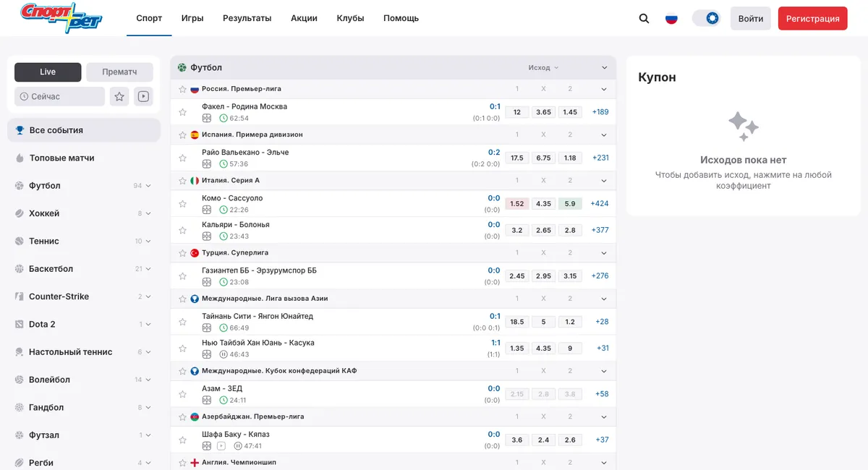Open match tracker icon for Факел - Родина Москва
Image resolution: width=868 pixels, height=470 pixels.
click(x=207, y=118)
